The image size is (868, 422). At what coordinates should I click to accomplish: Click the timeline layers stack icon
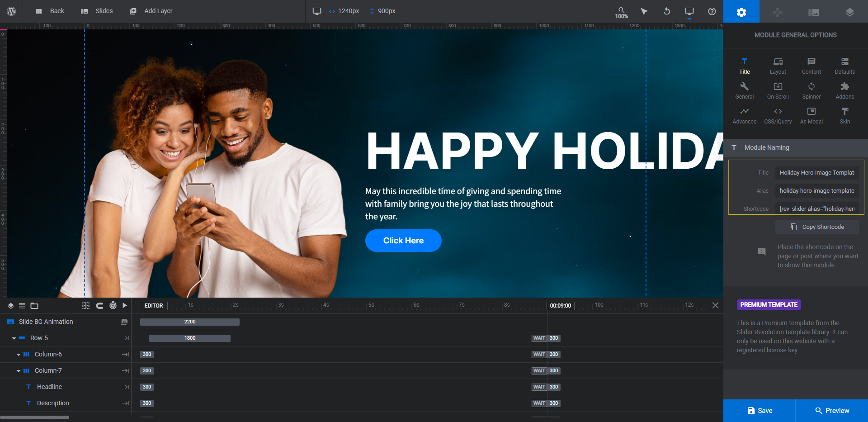pyautogui.click(x=11, y=306)
